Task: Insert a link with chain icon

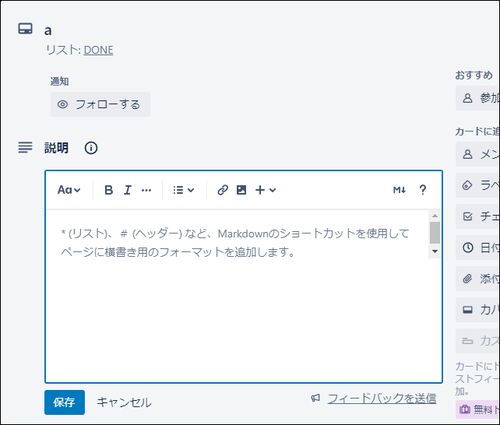Action: 223,190
